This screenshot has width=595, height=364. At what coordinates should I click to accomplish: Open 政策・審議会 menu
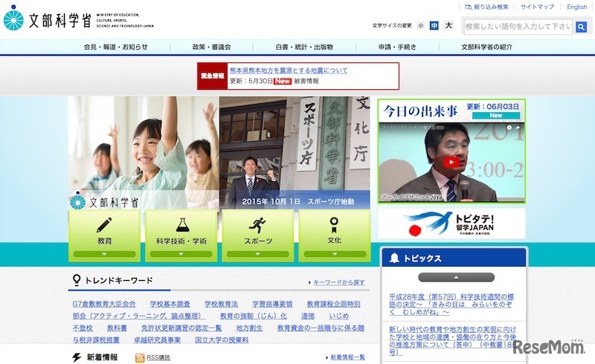pyautogui.click(x=211, y=47)
